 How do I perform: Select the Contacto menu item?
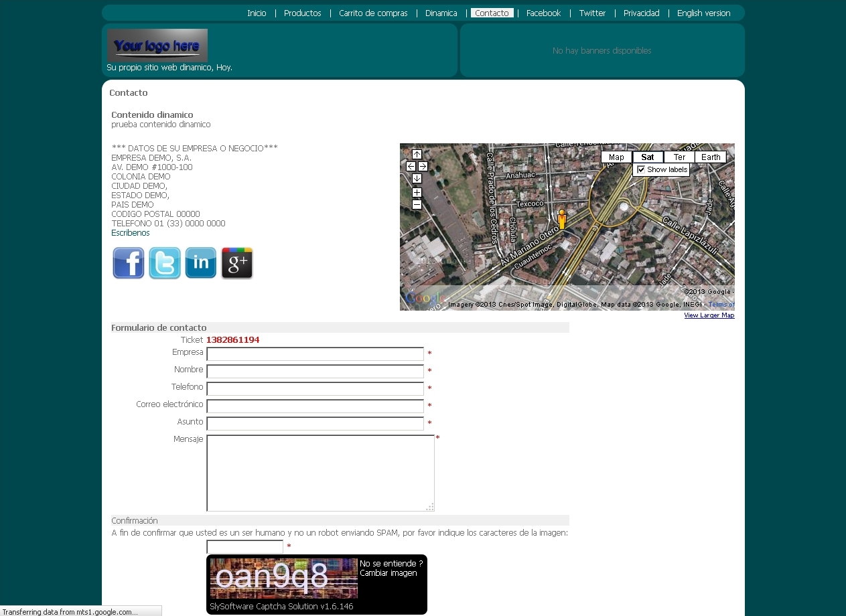(492, 13)
